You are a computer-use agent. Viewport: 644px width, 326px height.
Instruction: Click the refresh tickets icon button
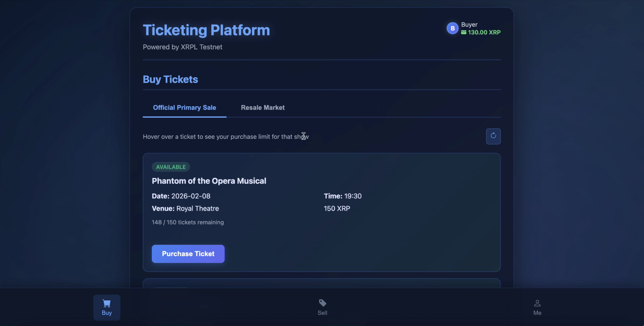pyautogui.click(x=493, y=136)
